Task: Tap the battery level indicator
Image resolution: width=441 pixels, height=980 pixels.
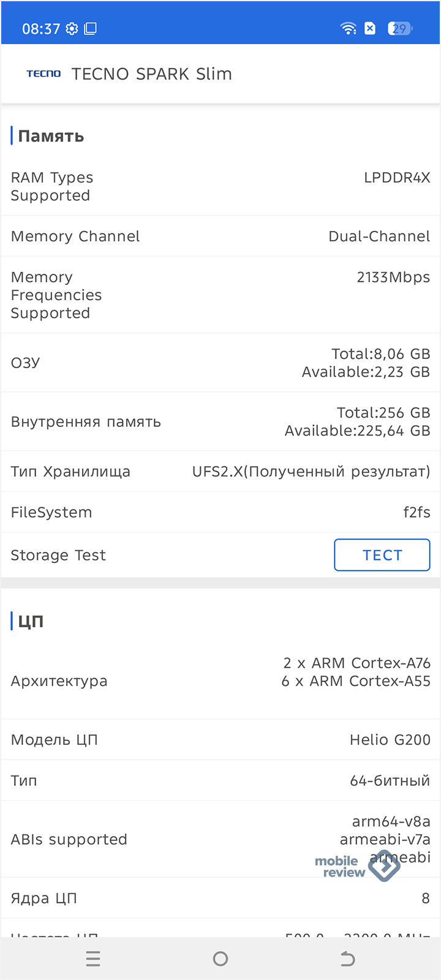Action: (399, 28)
